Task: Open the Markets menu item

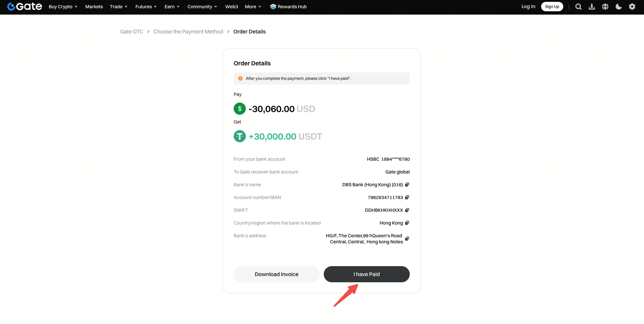Action: click(94, 7)
